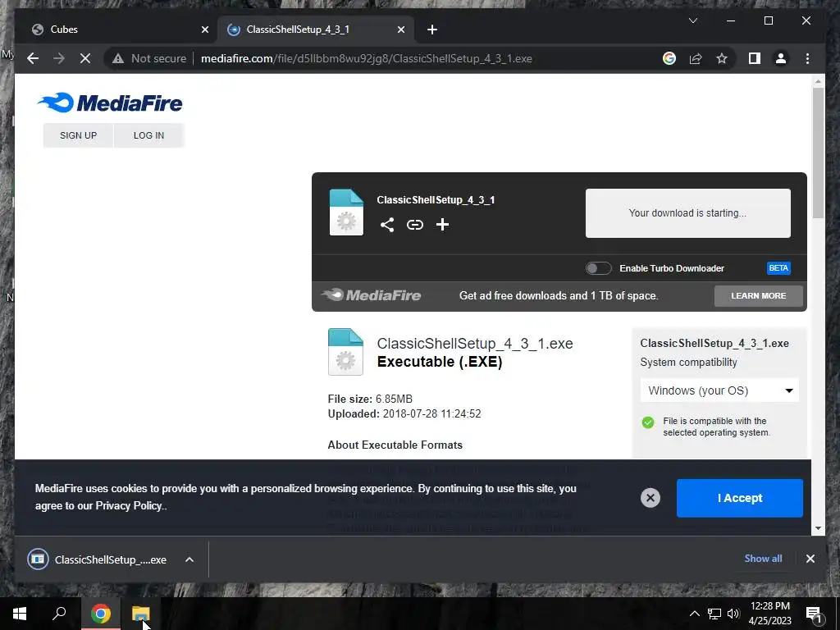This screenshot has height=630, width=840.
Task: Click Get ad free downloads text
Action: [x=559, y=295]
